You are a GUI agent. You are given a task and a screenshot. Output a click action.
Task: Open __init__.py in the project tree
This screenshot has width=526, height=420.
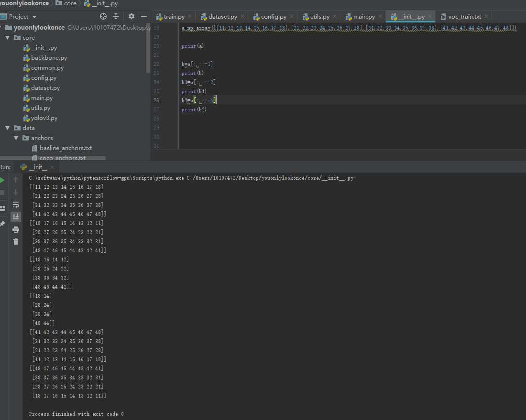point(44,48)
